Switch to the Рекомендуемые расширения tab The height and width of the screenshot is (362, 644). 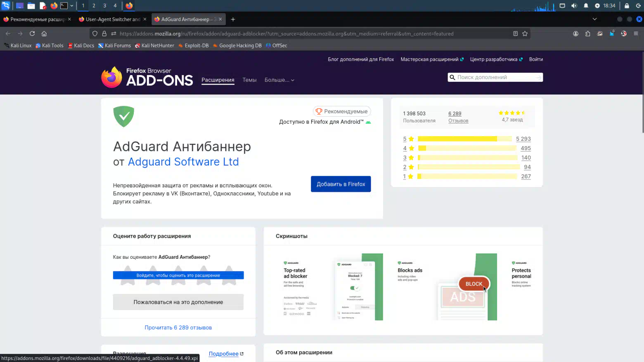pos(38,19)
